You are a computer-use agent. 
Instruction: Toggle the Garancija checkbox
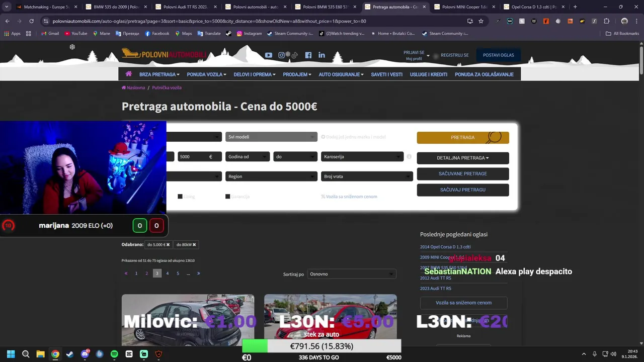(228, 197)
